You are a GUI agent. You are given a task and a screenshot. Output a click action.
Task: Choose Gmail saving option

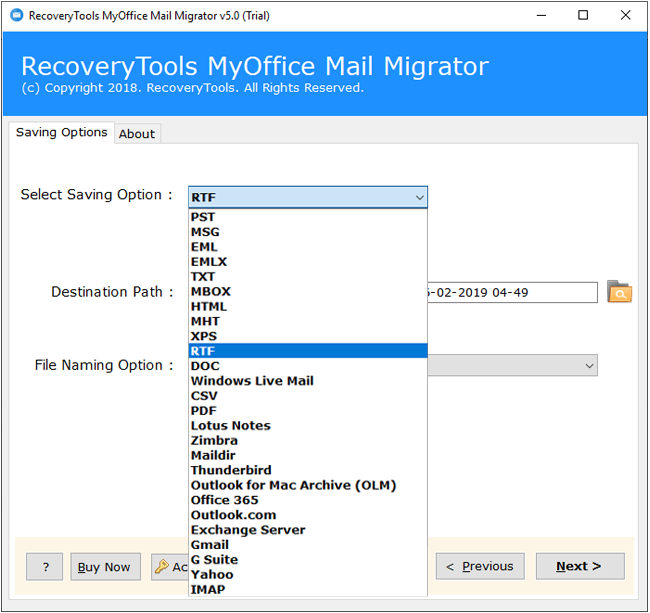coord(308,545)
